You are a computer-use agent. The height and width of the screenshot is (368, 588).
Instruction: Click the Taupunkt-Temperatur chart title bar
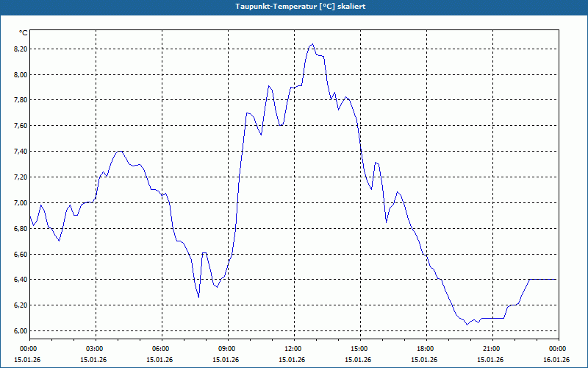(294, 7)
